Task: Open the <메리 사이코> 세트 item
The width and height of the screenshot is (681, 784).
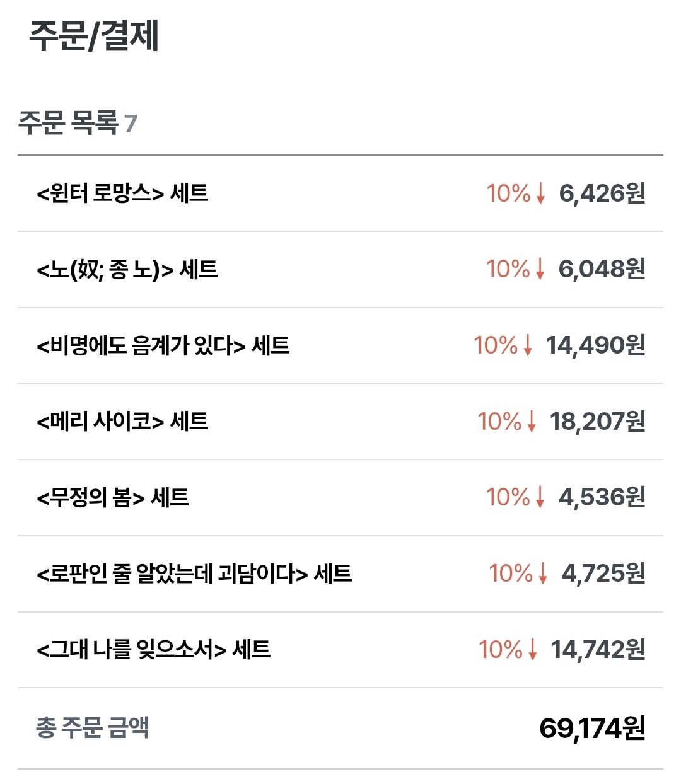Action: [x=340, y=422]
